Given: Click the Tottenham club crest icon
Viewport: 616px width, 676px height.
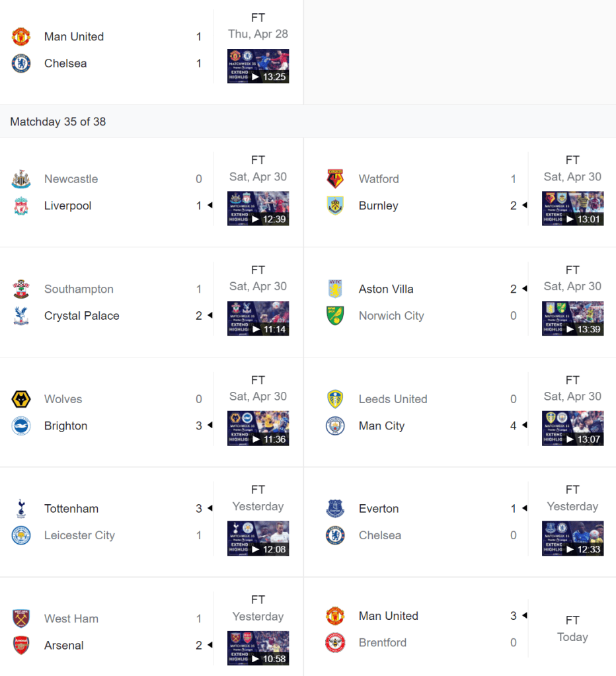Looking at the screenshot, I should (21, 509).
